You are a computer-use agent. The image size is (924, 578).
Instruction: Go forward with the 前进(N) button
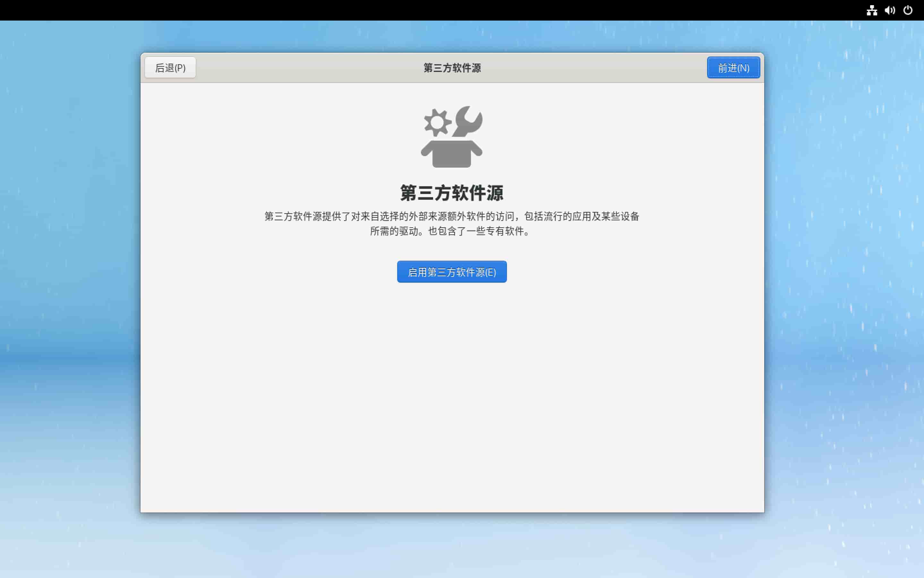click(x=733, y=68)
